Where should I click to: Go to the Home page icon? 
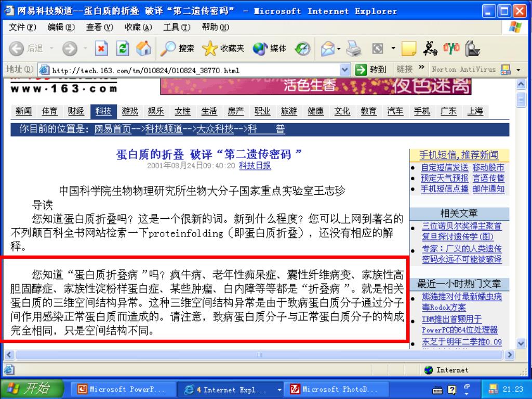pyautogui.click(x=144, y=48)
